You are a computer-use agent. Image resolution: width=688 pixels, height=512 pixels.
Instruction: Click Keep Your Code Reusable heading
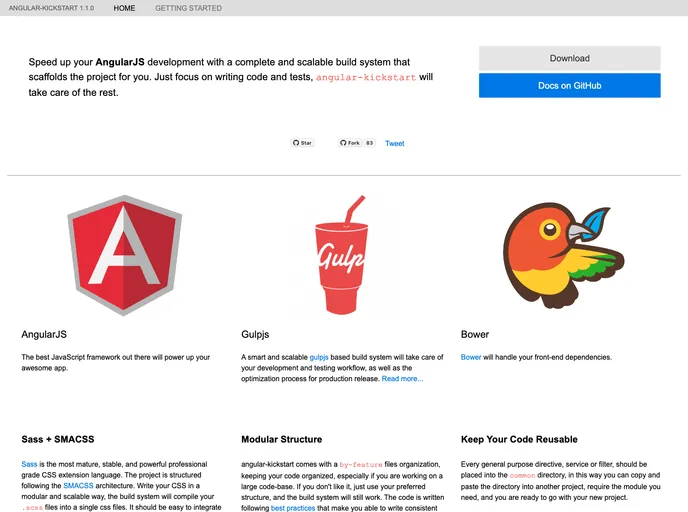[519, 439]
